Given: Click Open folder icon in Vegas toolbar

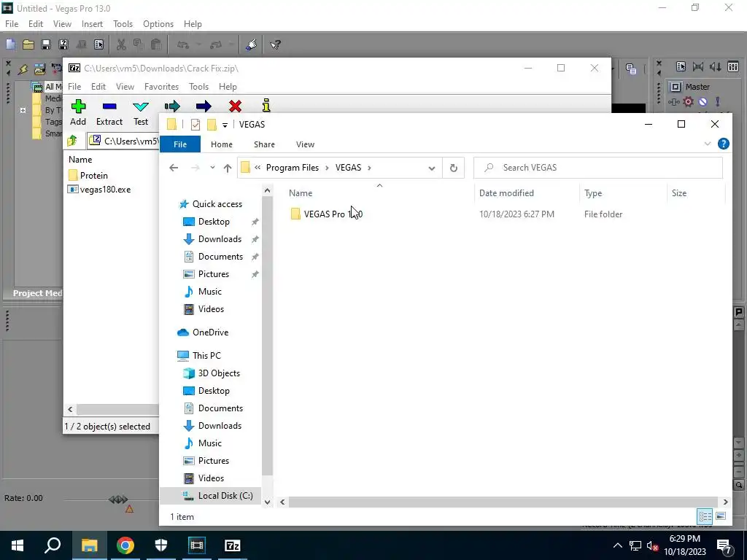Looking at the screenshot, I should (x=28, y=44).
